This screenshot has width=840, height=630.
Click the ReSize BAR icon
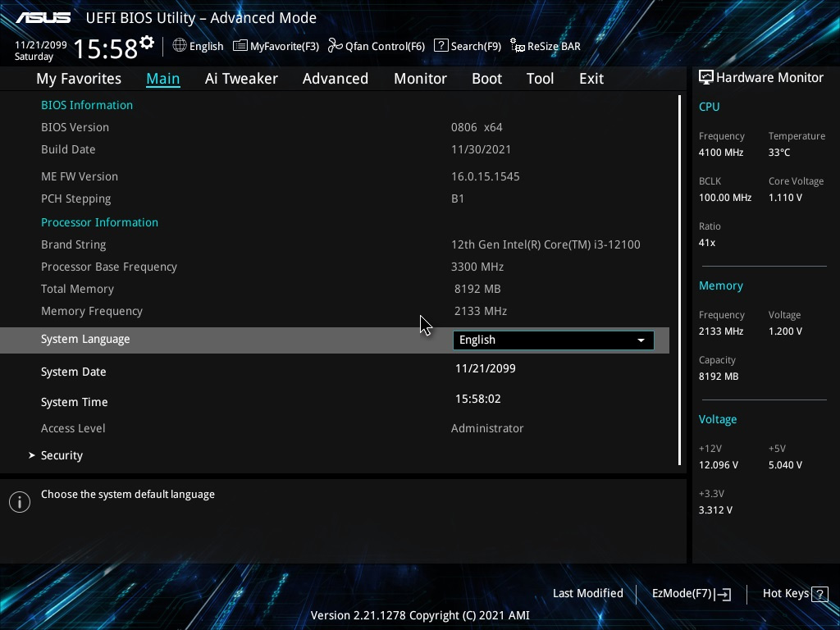pos(518,46)
